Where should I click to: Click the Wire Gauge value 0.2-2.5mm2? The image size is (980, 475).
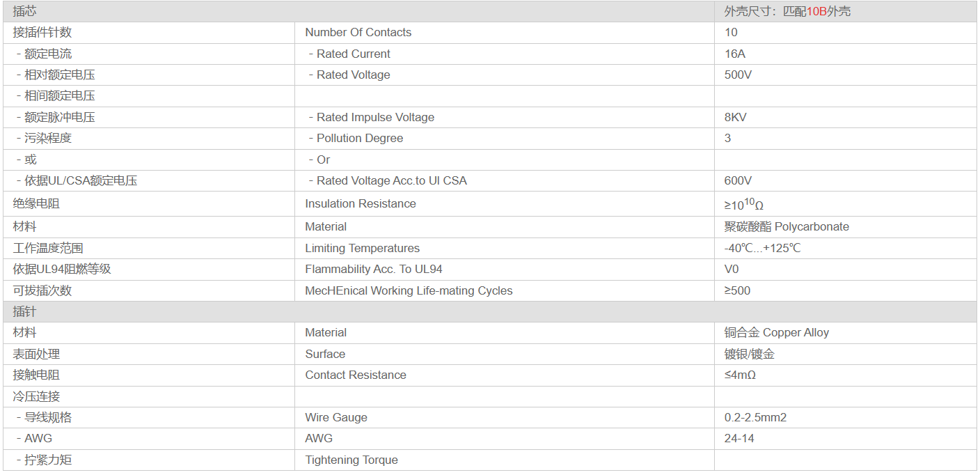(755, 417)
